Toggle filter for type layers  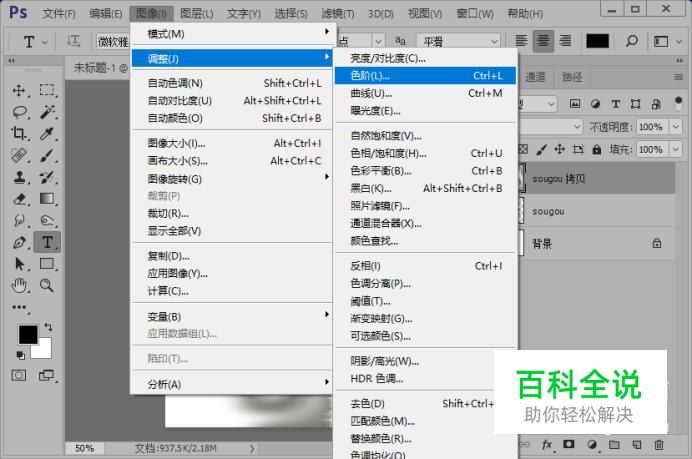(615, 104)
